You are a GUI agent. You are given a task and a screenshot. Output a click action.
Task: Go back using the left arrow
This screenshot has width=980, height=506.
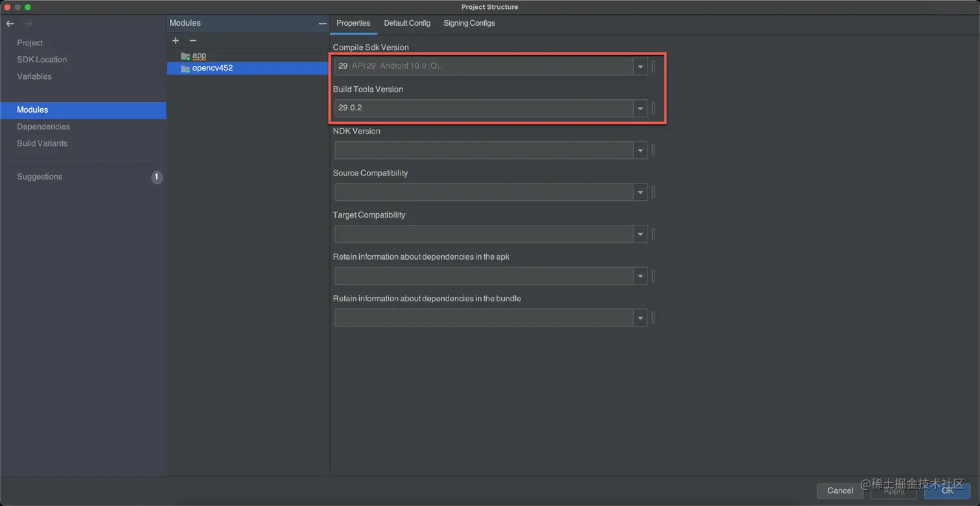tap(10, 24)
